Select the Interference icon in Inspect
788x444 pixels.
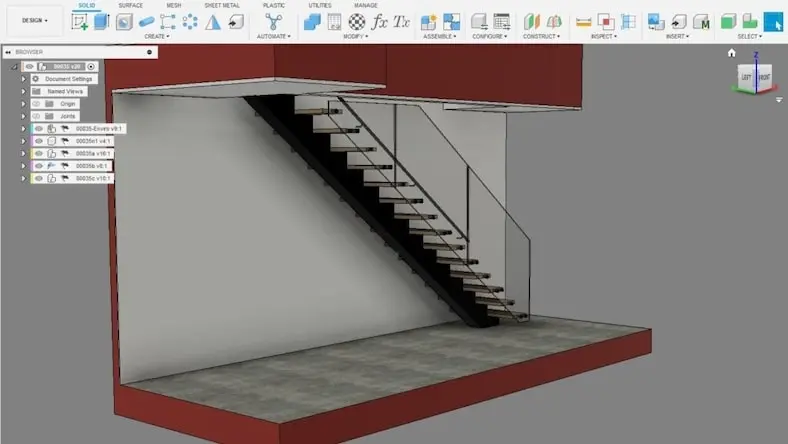(606, 22)
